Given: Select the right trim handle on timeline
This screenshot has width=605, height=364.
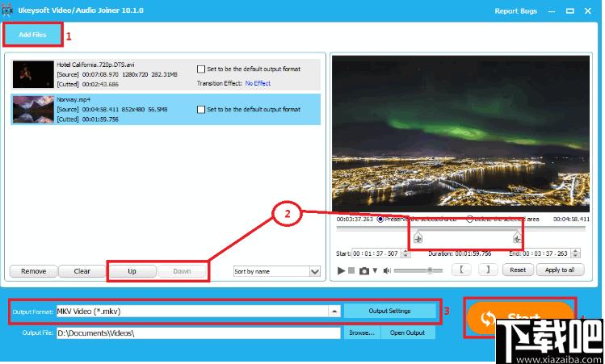Looking at the screenshot, I should pos(517,238).
